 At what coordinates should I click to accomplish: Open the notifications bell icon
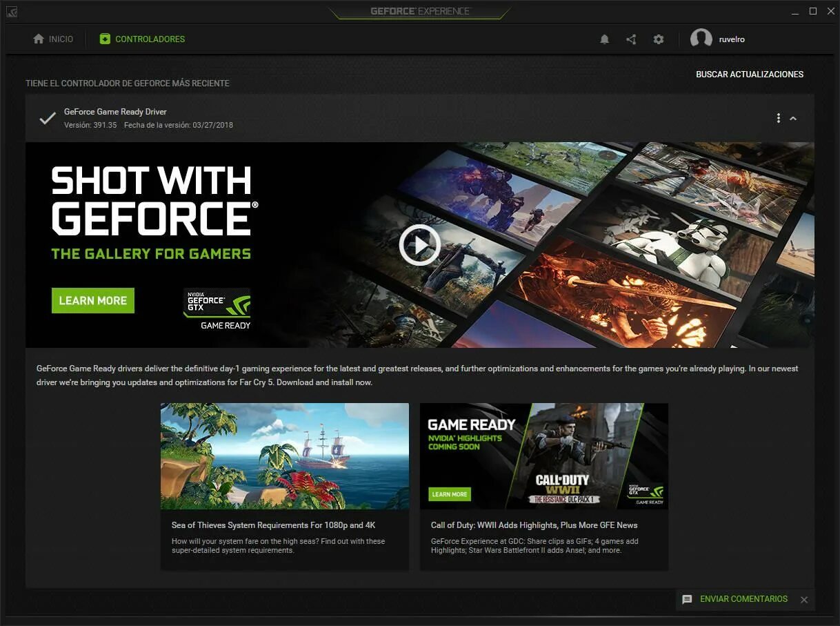(x=604, y=39)
